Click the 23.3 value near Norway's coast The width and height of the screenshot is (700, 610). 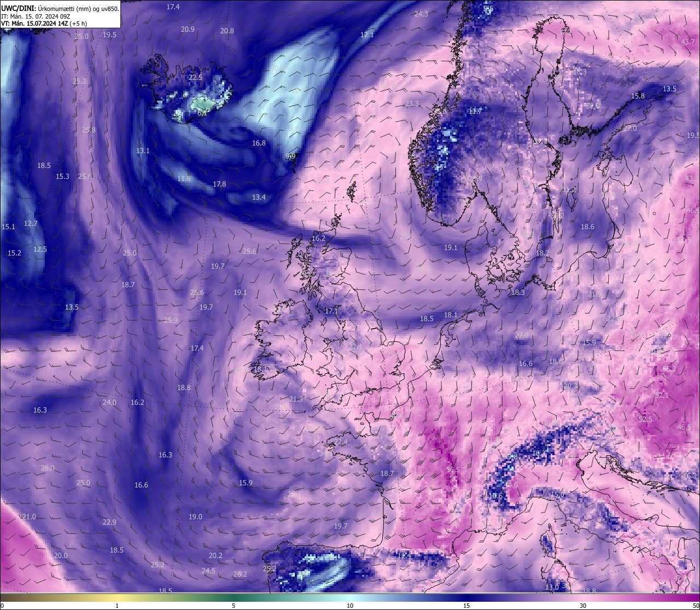coord(412,103)
